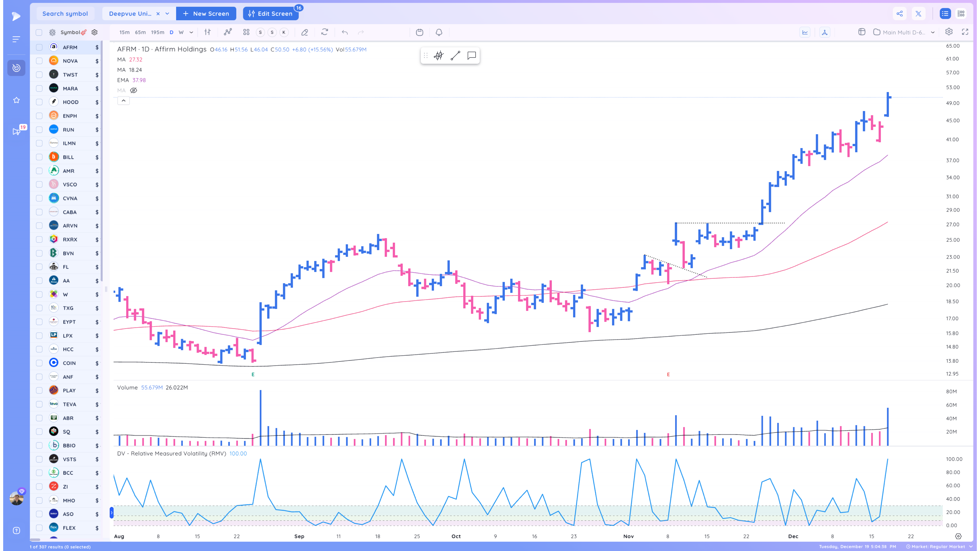This screenshot has height=551, width=980.
Task: Select the 65m timeframe
Action: click(x=140, y=32)
